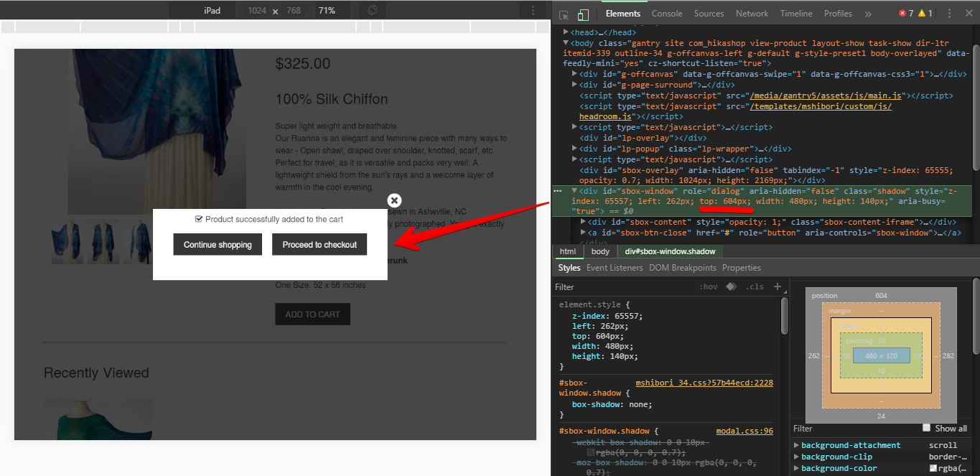Toggle the .cls element classes button
The height and width of the screenshot is (476, 980).
[x=755, y=287]
